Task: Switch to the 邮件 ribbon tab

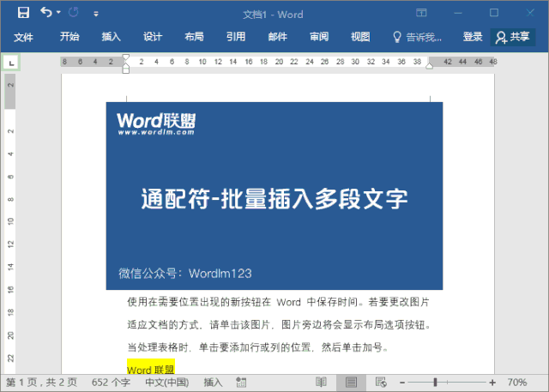Action: coord(277,36)
